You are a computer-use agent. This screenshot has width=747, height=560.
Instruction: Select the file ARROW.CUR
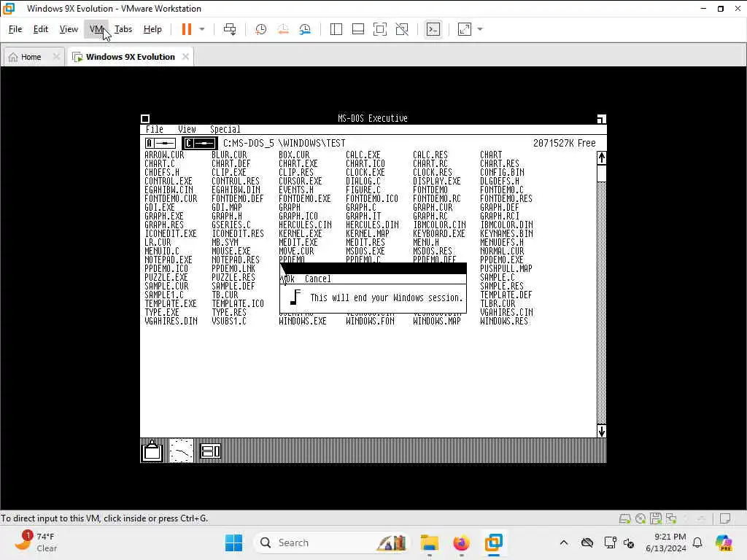(164, 155)
